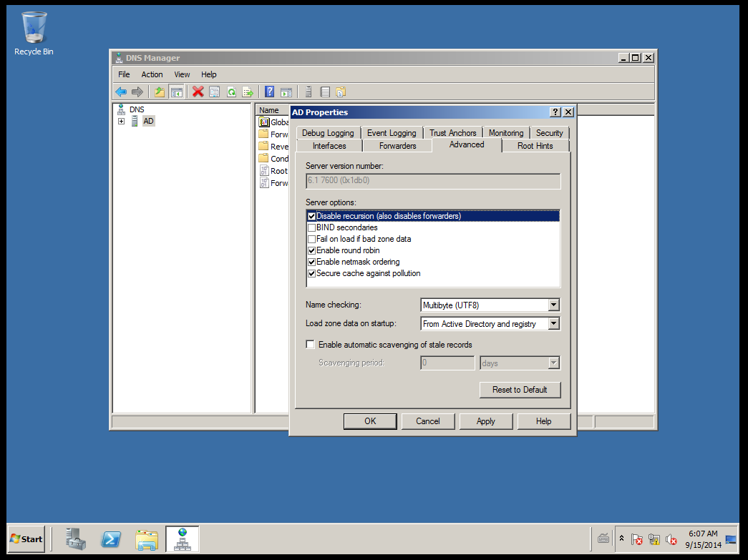
Task: Select the Conditional Forwarders folder
Action: point(274,159)
